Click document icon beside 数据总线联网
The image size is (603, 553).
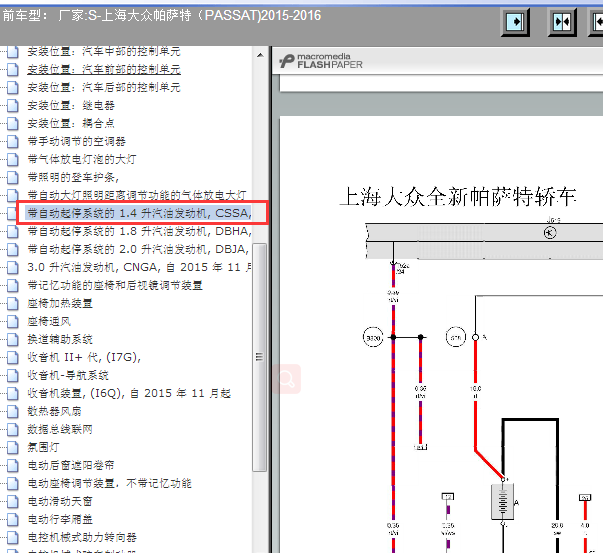[x=13, y=429]
